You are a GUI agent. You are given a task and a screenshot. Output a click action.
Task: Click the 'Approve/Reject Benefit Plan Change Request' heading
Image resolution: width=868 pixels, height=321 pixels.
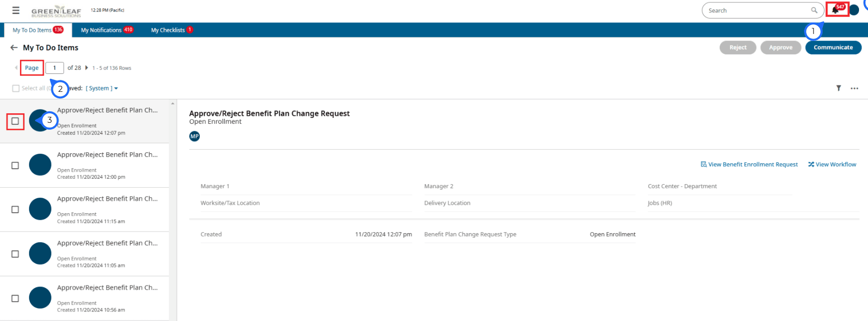click(269, 113)
